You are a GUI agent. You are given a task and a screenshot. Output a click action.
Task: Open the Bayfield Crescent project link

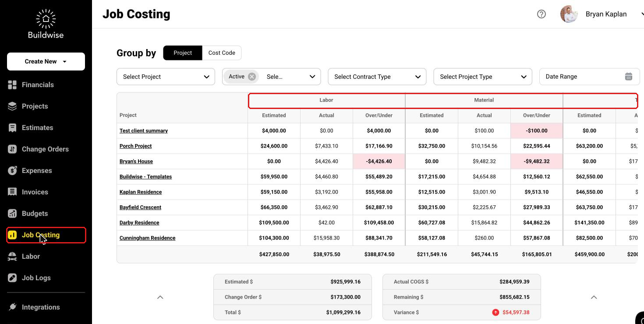coord(140,208)
